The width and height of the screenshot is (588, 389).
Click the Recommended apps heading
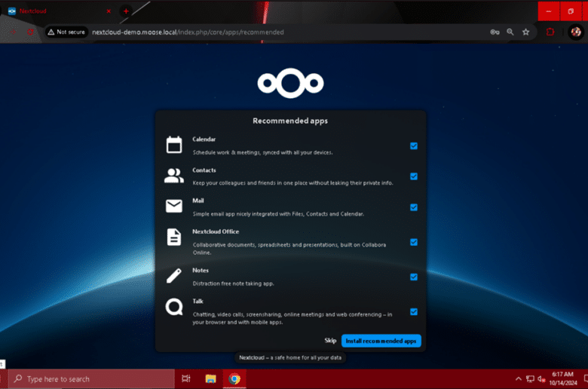290,121
